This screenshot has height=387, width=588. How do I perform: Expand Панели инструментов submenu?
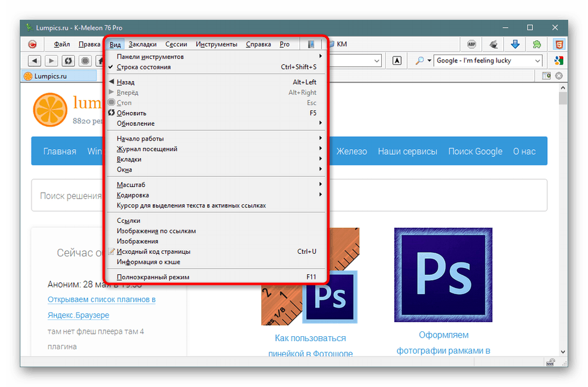coord(215,56)
